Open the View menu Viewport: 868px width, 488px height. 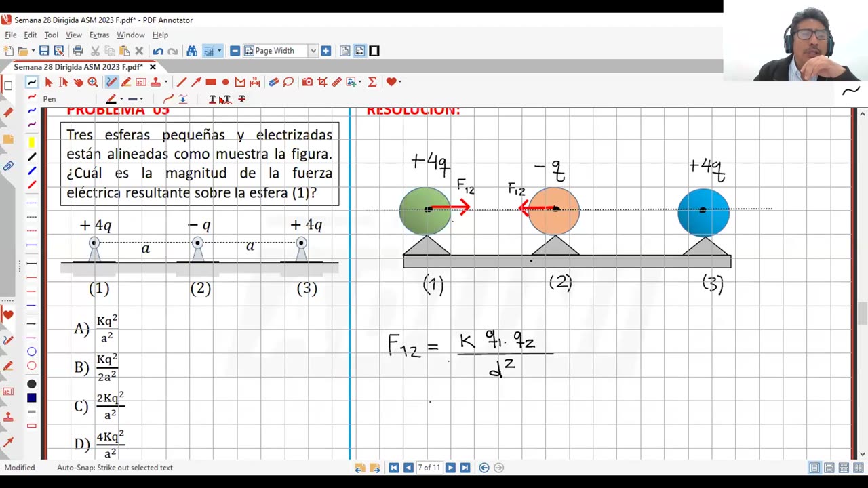pos(74,35)
